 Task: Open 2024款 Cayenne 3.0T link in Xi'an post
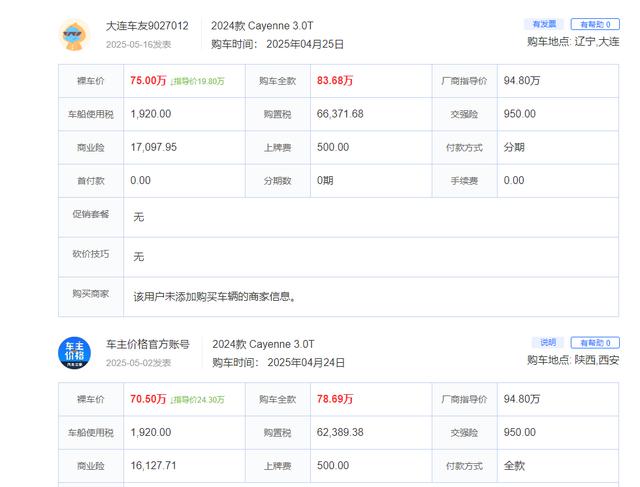point(263,344)
